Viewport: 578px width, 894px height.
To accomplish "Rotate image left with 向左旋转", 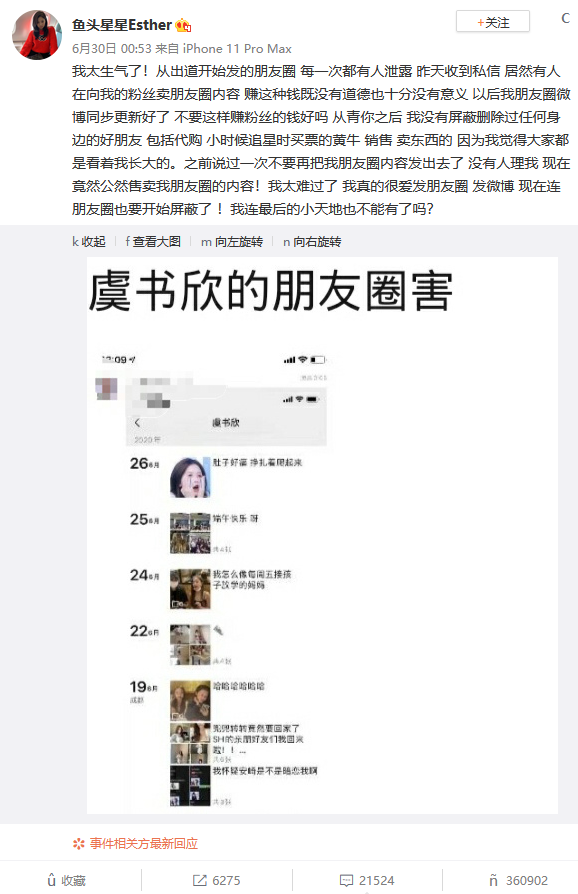I will pyautogui.click(x=231, y=242).
